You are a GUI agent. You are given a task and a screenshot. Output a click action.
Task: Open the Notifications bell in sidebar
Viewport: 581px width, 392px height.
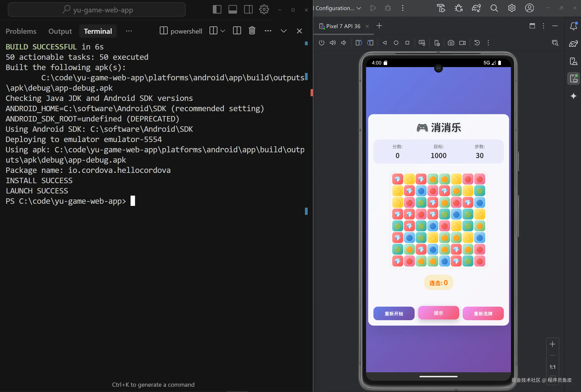tap(573, 26)
